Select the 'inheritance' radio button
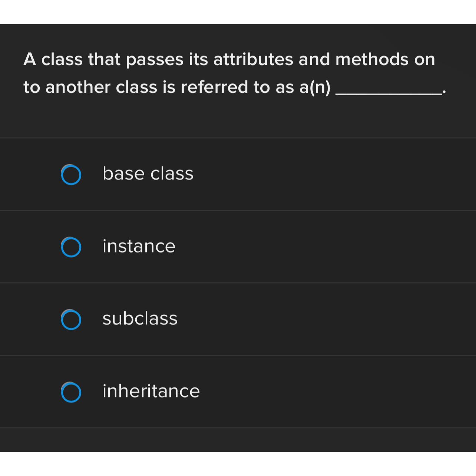This screenshot has height=476, width=476. (x=71, y=391)
